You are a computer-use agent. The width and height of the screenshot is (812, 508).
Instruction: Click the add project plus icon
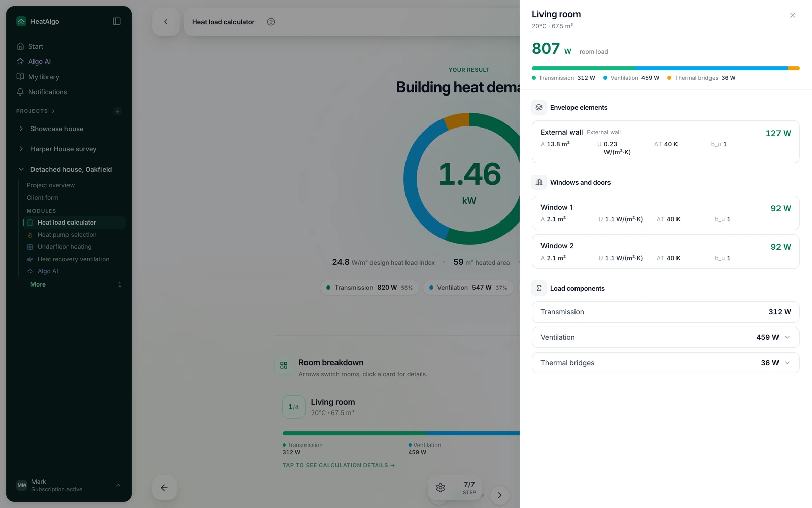tap(118, 111)
